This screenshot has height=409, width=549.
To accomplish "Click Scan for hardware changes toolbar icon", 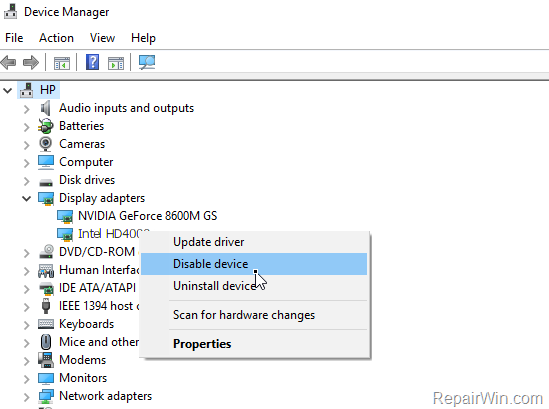I will pyautogui.click(x=147, y=62).
